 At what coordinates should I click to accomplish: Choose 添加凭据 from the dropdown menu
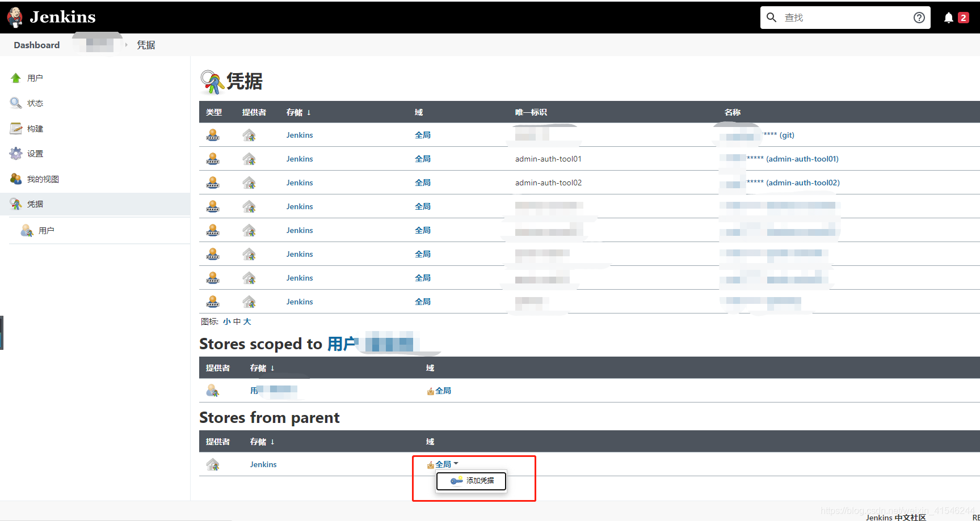471,481
